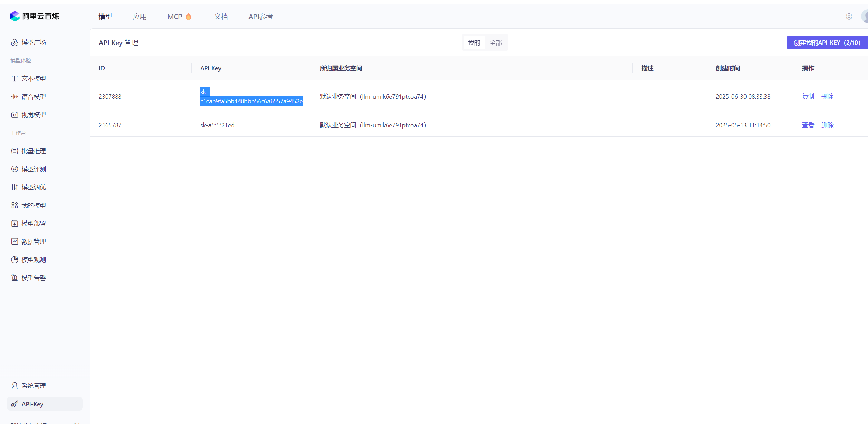Screen dimensions: 868x424
Task: Open the 模型告警 section
Action: coord(33,277)
